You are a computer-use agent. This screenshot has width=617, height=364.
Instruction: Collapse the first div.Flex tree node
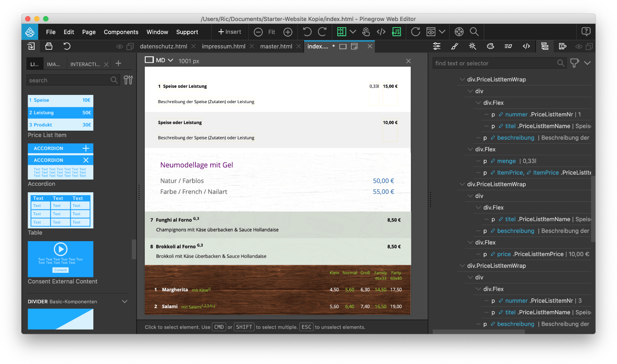point(478,103)
